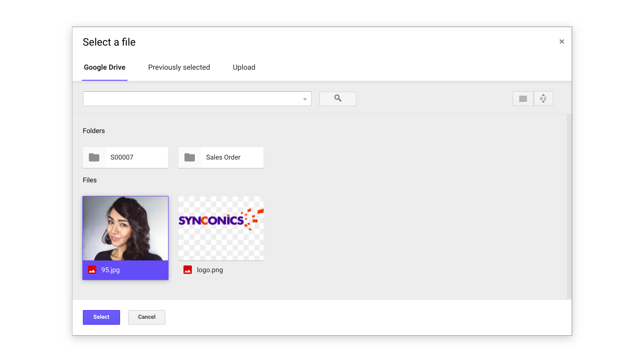This screenshot has width=644, height=362.
Task: Click the S00007 folder icon
Action: (94, 157)
